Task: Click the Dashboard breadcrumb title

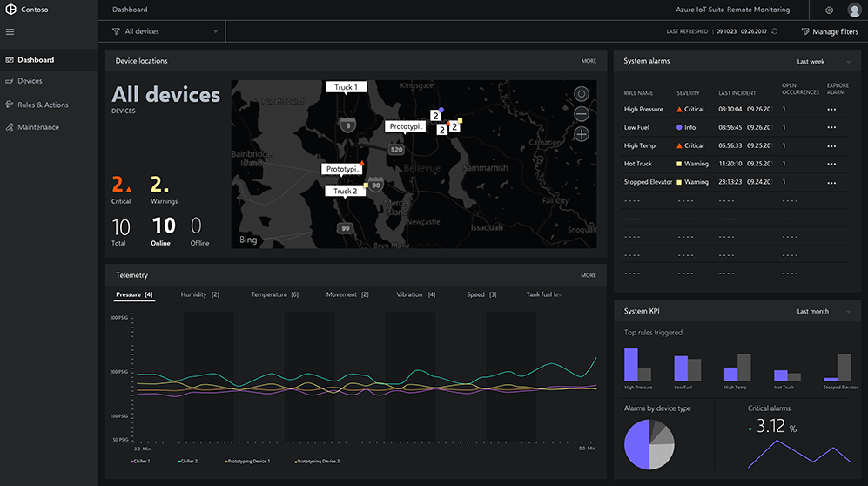Action: pyautogui.click(x=130, y=10)
